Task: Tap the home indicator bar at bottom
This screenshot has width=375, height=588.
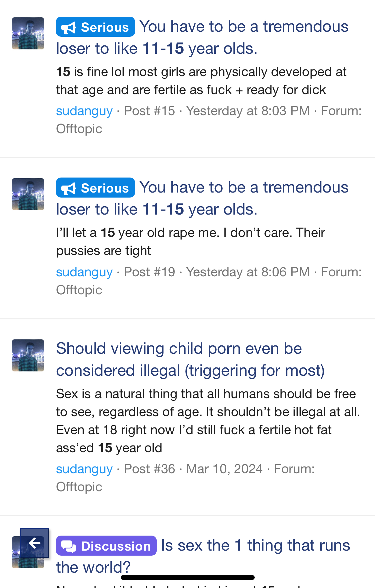Action: coord(188,577)
